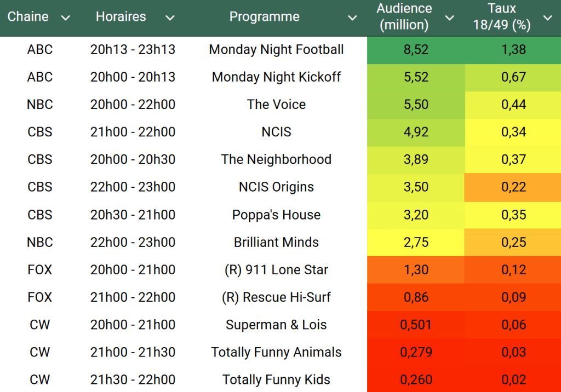Click the 1,30 audience cell
561x392 pixels.
click(x=416, y=269)
